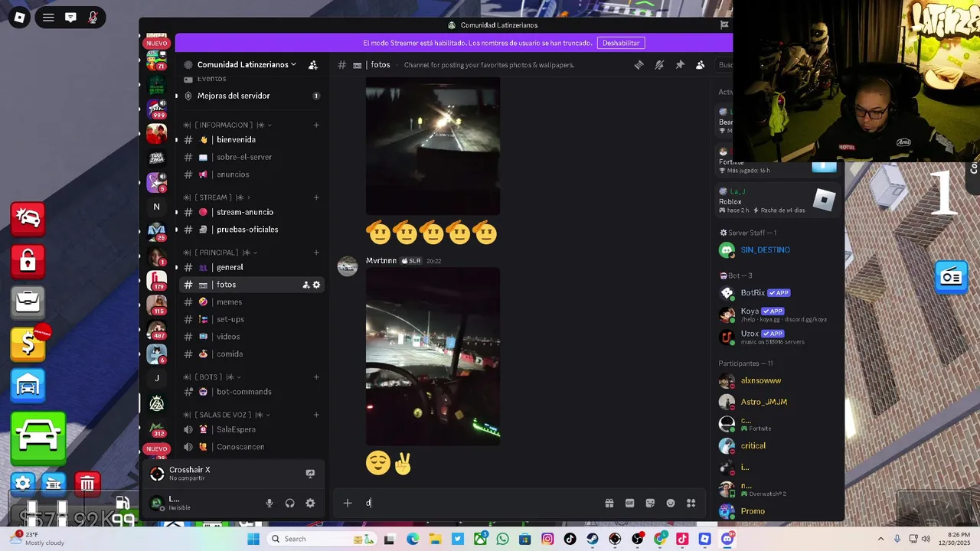Click Mvrtnnn username in chat
The image size is (980, 551).
[381, 261]
